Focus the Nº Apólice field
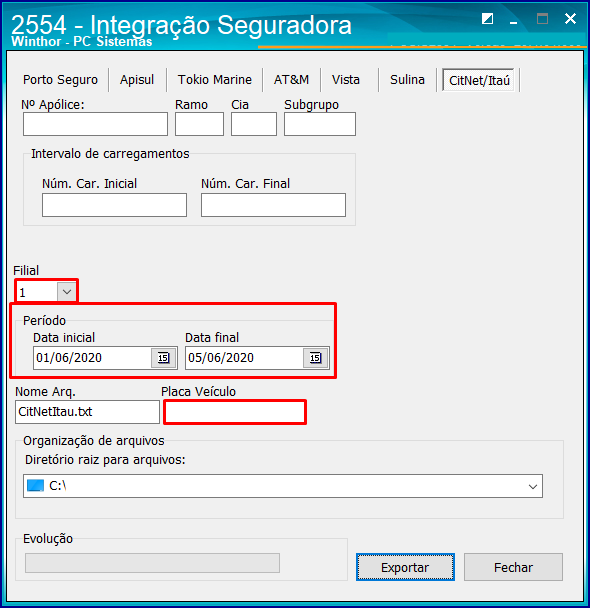 point(95,124)
